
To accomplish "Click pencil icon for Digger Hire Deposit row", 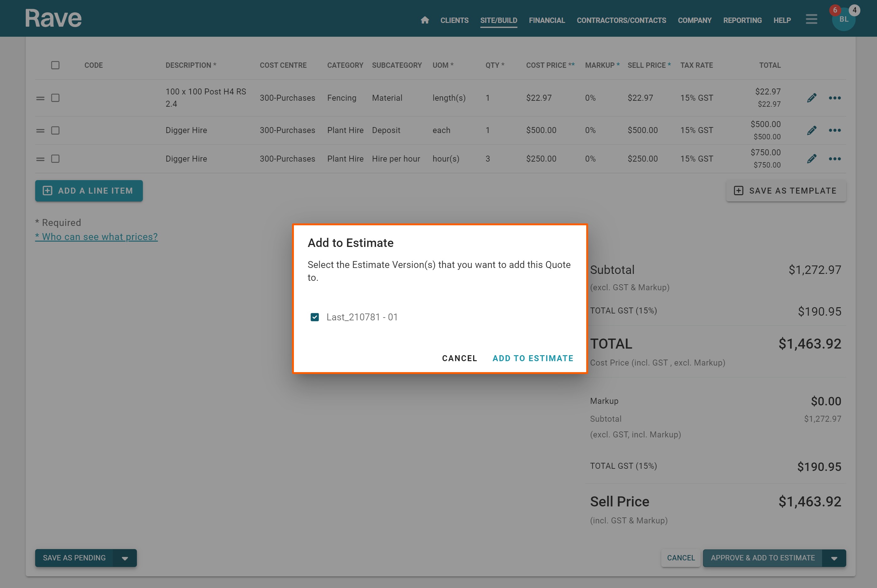I will (811, 130).
